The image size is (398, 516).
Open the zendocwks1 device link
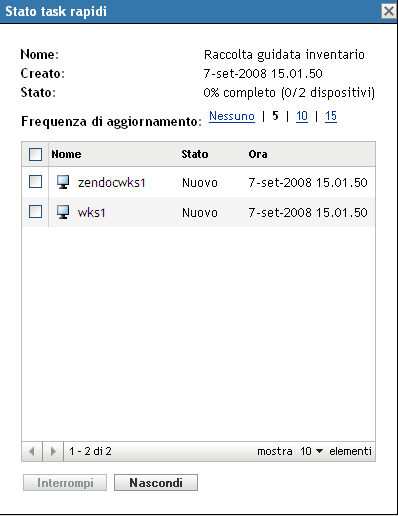(x=112, y=183)
